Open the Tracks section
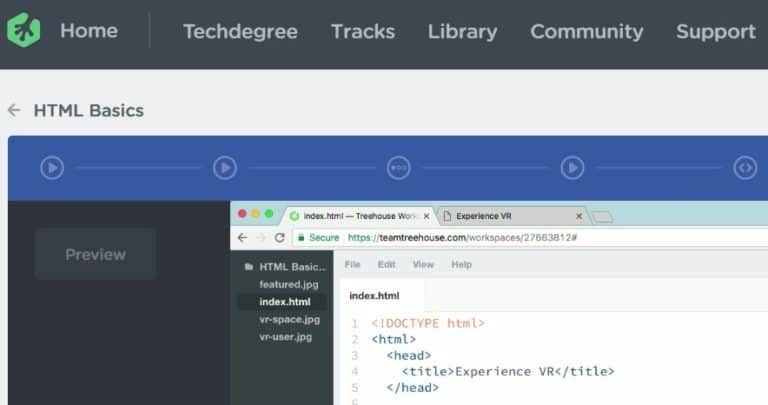768x405 pixels. pos(363,31)
